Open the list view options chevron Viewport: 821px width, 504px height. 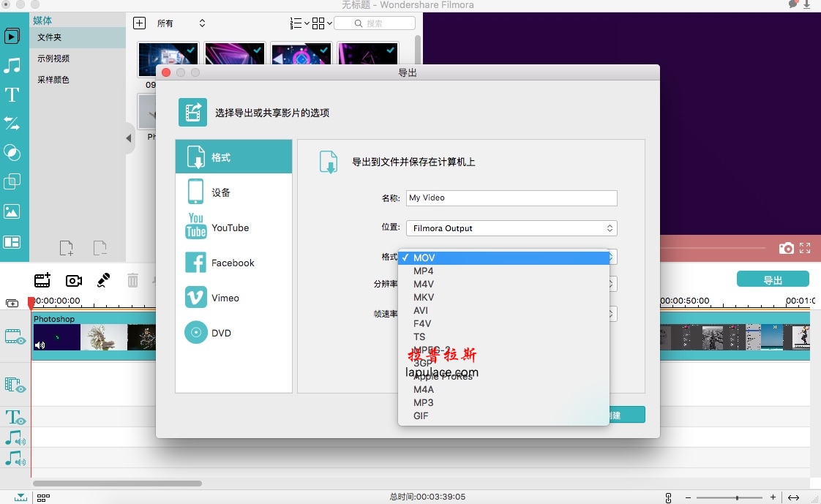[x=307, y=23]
